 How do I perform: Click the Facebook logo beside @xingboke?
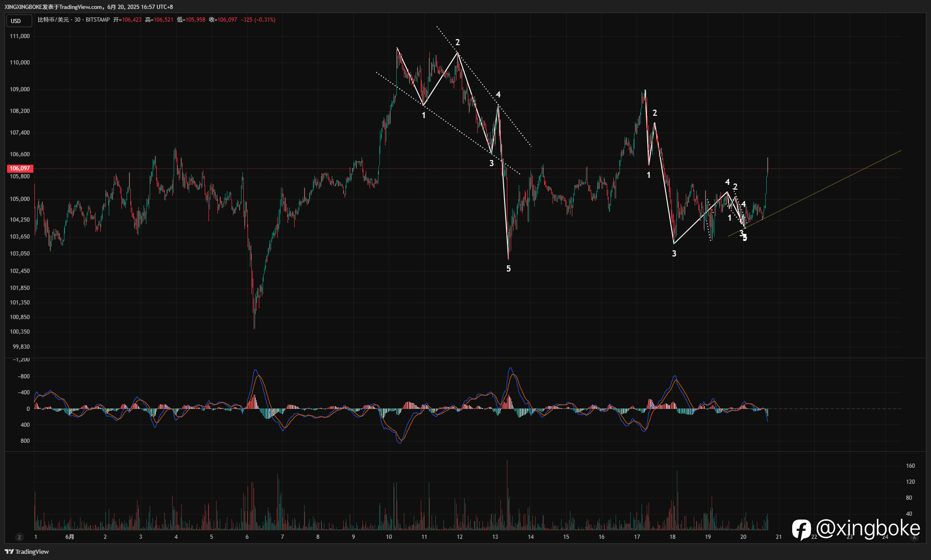point(801,529)
